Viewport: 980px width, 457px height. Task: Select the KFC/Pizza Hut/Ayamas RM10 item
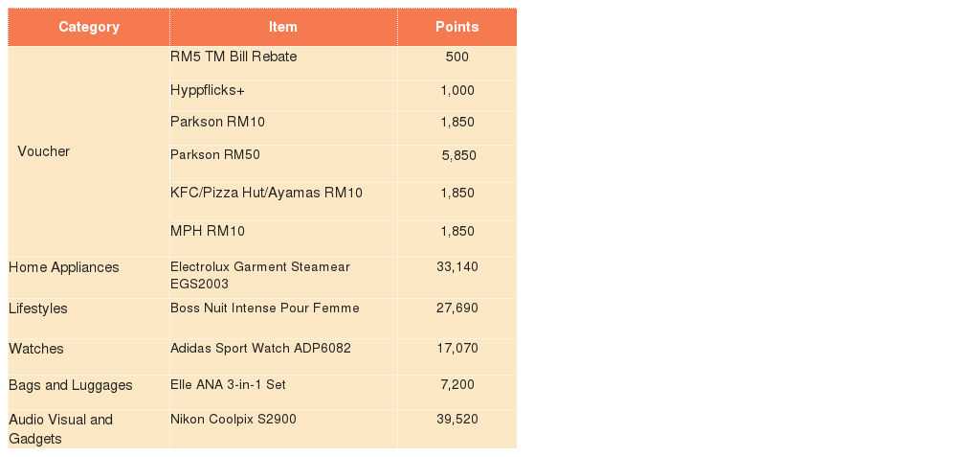click(x=266, y=193)
